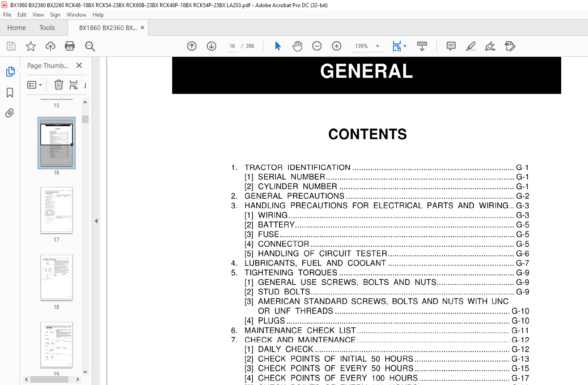Screen dimensions: 588x385
Task: Print the document using the printer icon
Action: tap(70, 46)
